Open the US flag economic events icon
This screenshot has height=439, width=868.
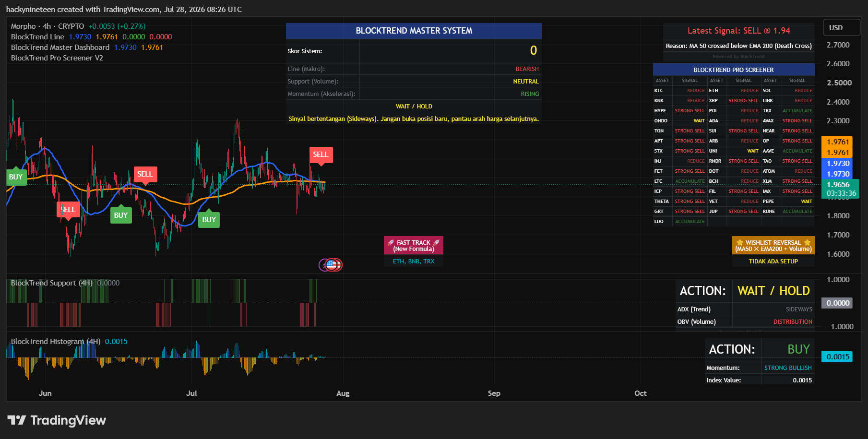click(332, 264)
